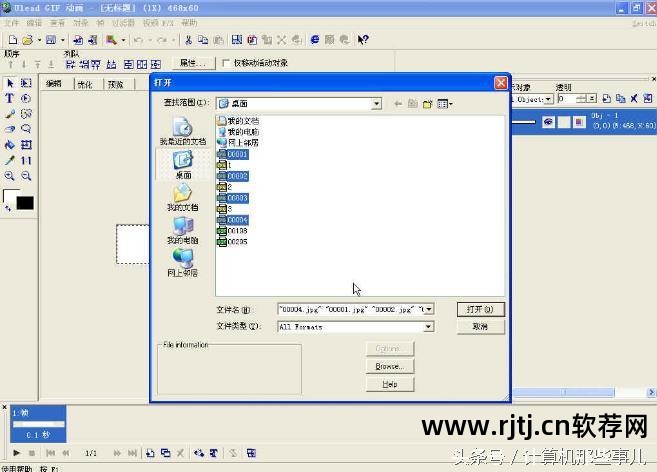The image size is (657, 472).
Task: Switch to the 编辑 workspace tab
Action: pyautogui.click(x=54, y=84)
